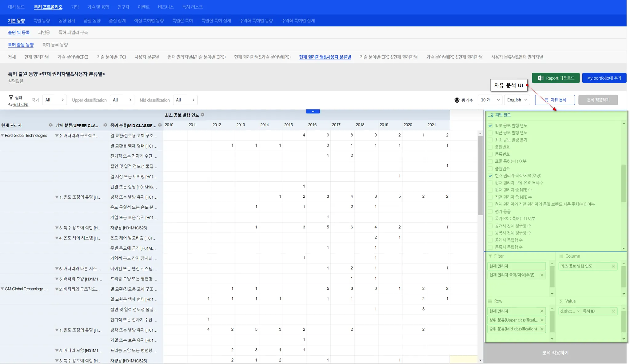Open the English language dropdown
The height and width of the screenshot is (364, 630).
coord(517,100)
